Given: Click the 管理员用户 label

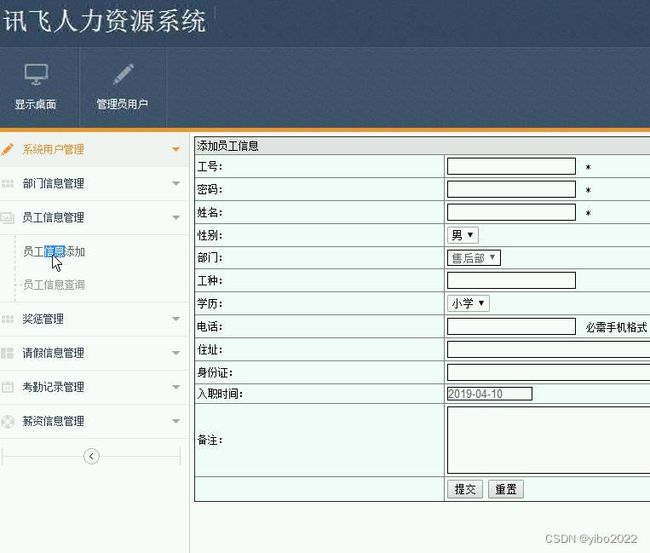Looking at the screenshot, I should click(122, 104).
